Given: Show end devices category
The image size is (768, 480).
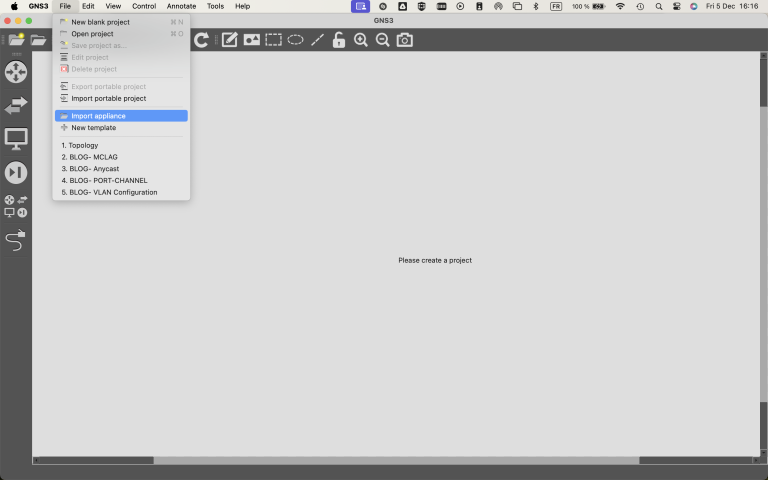Looking at the screenshot, I should (x=16, y=139).
